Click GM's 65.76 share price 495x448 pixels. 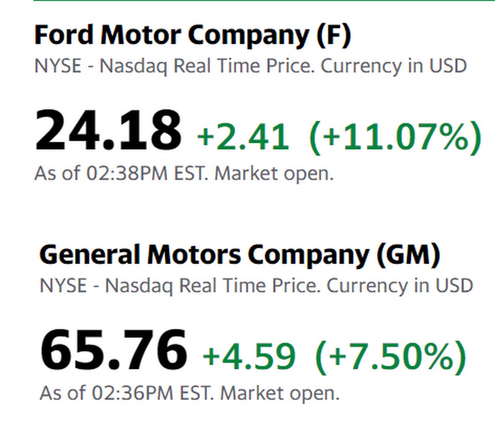[113, 350]
